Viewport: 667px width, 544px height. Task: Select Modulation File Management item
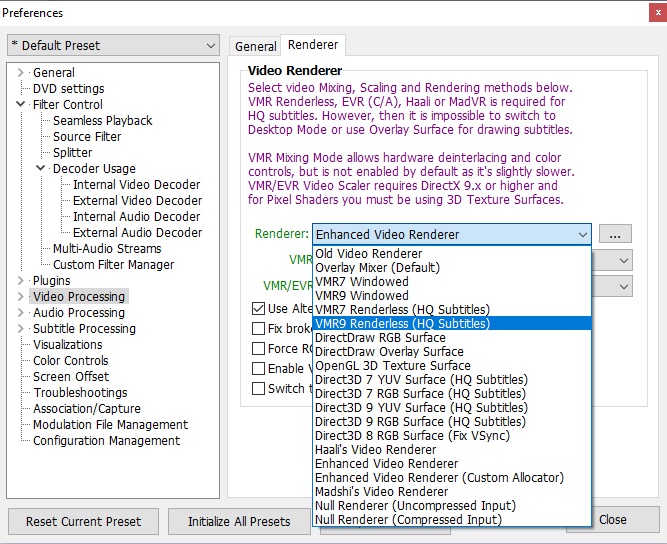(111, 424)
